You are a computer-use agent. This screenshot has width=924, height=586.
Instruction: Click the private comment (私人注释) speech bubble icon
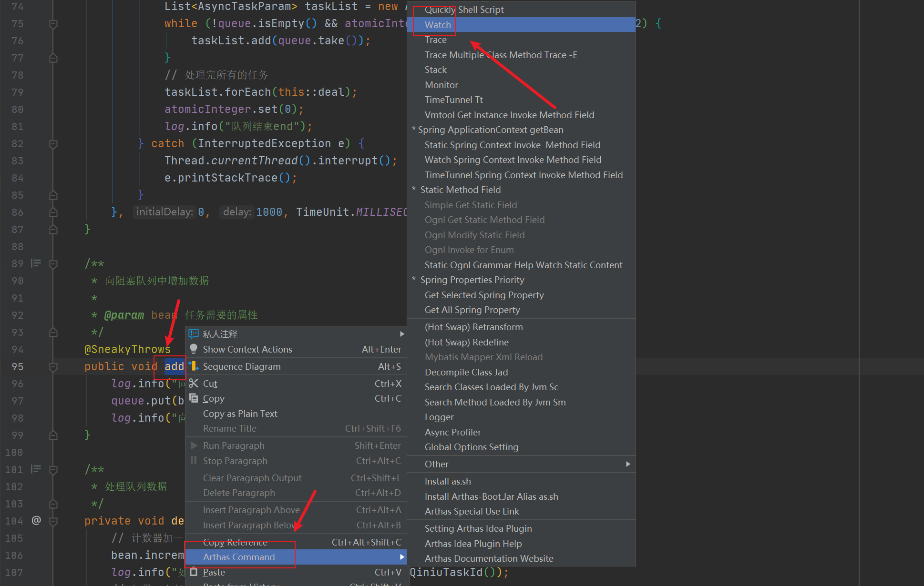click(194, 334)
